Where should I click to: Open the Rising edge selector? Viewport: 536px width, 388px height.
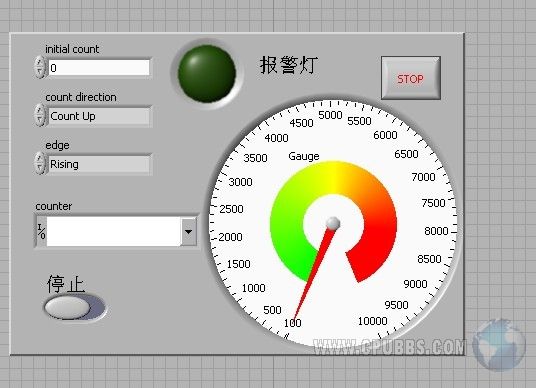[99, 164]
